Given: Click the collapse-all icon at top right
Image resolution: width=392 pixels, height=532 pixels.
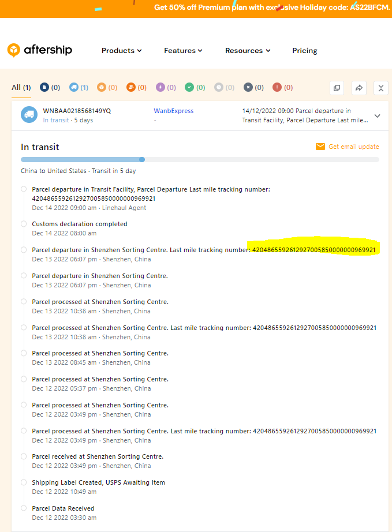Looking at the screenshot, I should (381, 88).
